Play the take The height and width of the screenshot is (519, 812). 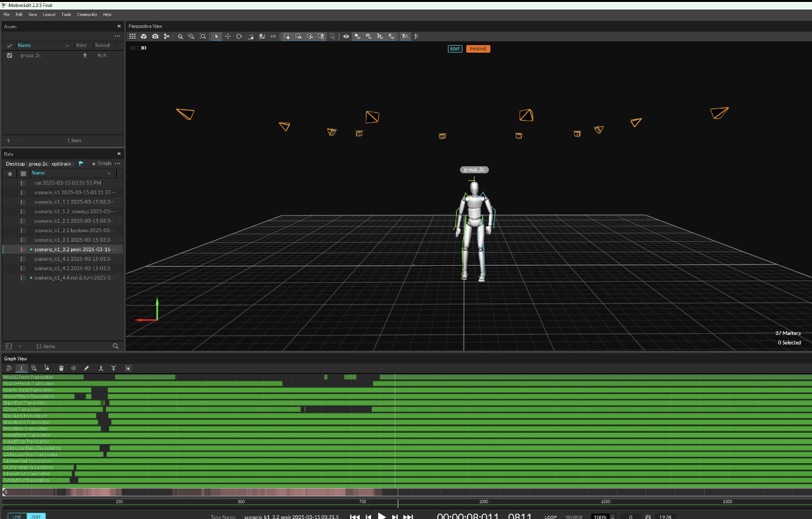pyautogui.click(x=382, y=516)
